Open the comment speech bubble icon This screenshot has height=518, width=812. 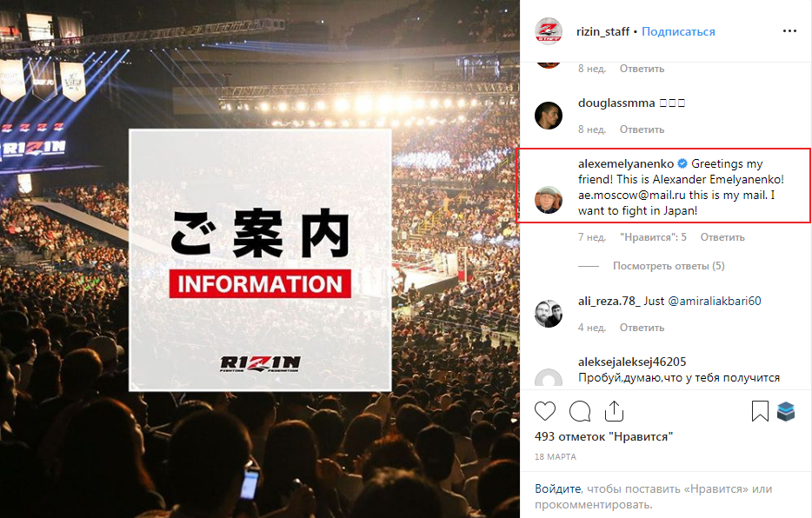tap(580, 411)
